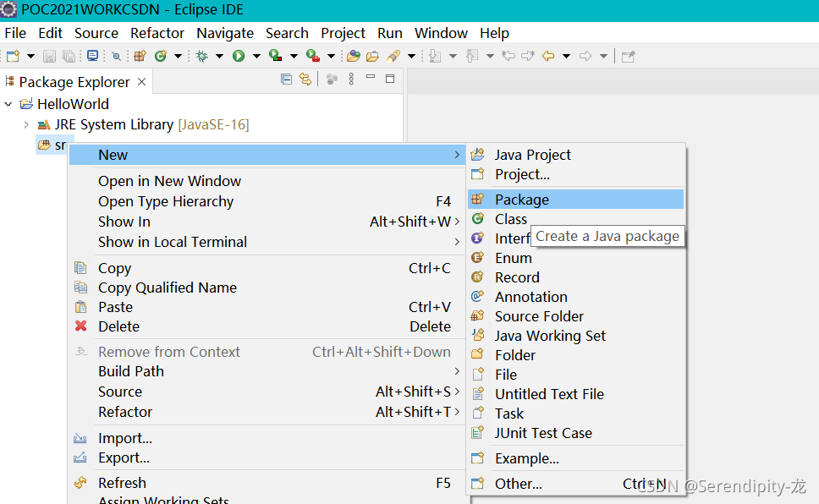Click the External Tools run icon
This screenshot has width=819, height=504.
(313, 56)
